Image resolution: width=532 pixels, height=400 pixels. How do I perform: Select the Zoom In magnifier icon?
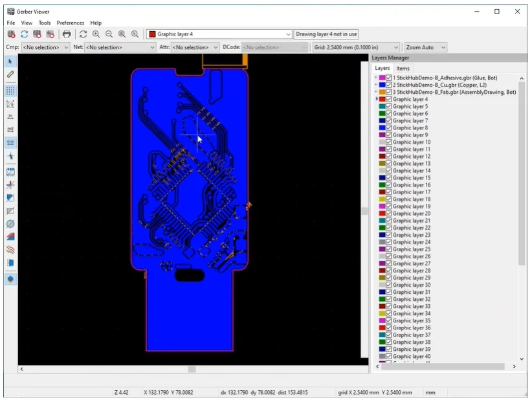tap(97, 34)
